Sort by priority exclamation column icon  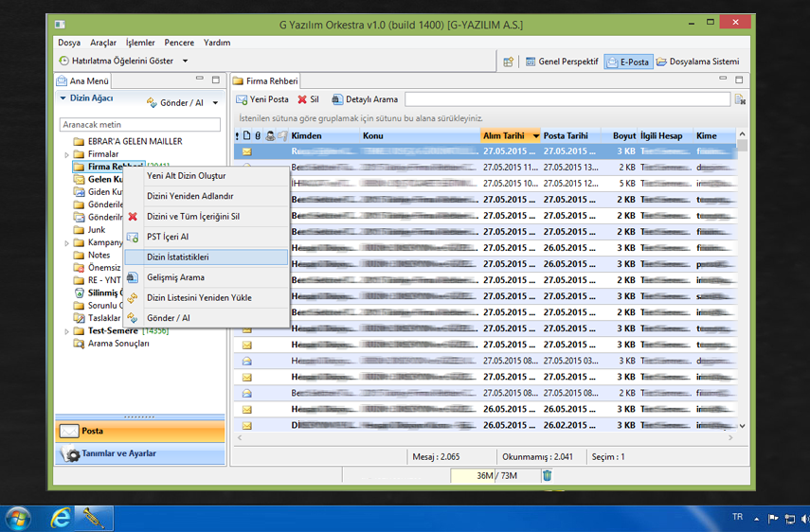(237, 135)
